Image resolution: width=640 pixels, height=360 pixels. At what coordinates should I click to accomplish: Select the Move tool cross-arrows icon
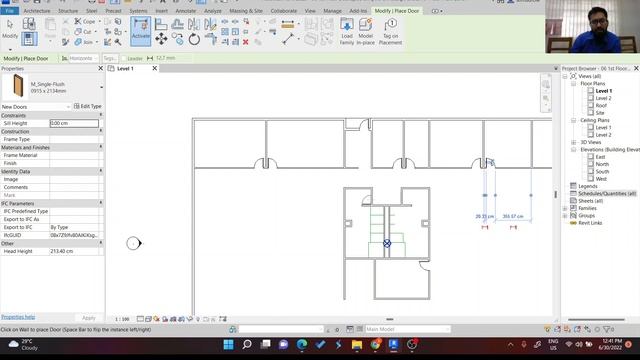(161, 39)
